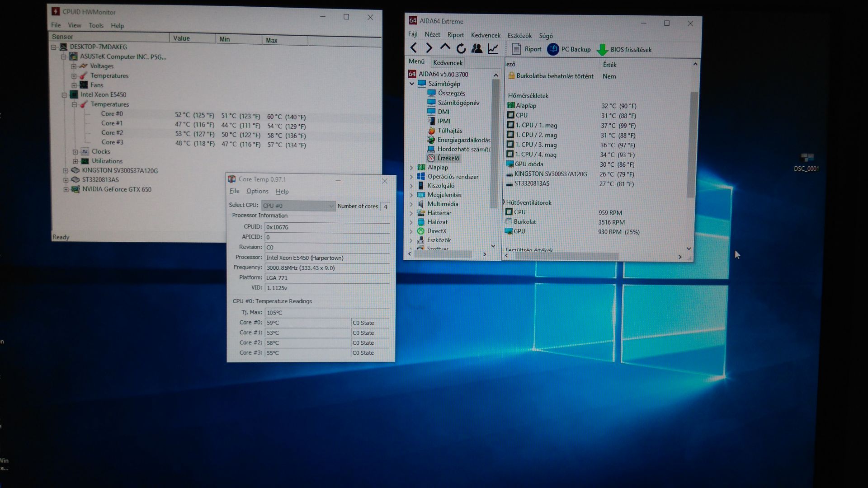
Task: Open File menu in Core Temp
Action: point(234,191)
